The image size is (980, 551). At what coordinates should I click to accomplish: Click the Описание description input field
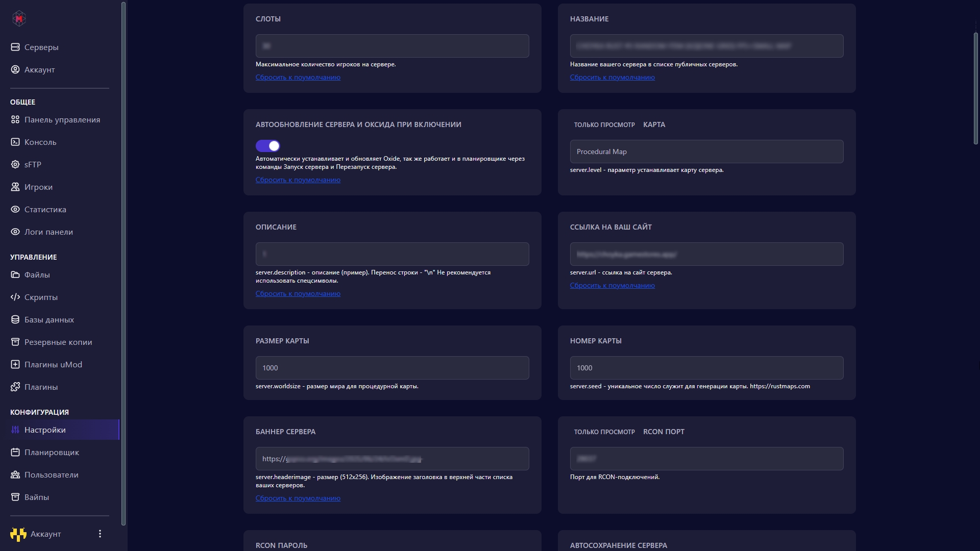392,254
